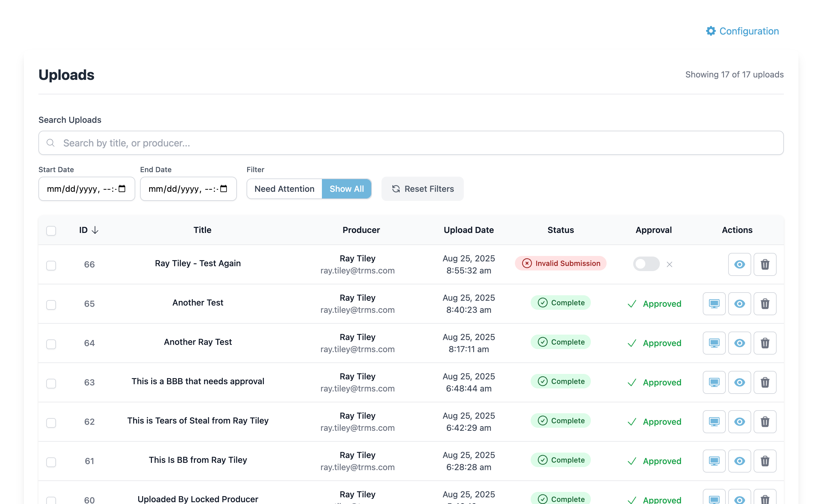This screenshot has width=835, height=504.
Task: Click the Start Date input field
Action: (87, 189)
